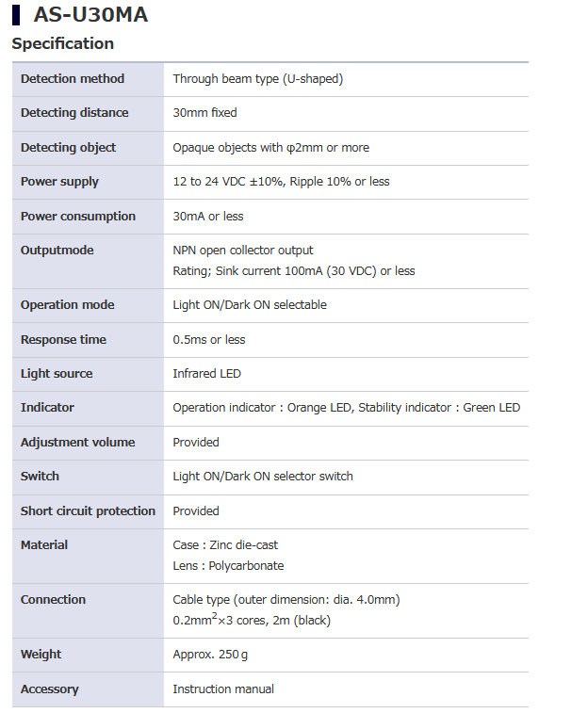Click the Detection method row label

tap(73, 78)
